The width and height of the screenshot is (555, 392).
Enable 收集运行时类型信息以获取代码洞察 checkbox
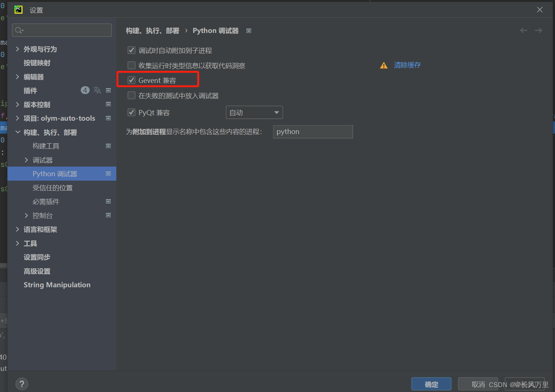[x=132, y=65]
